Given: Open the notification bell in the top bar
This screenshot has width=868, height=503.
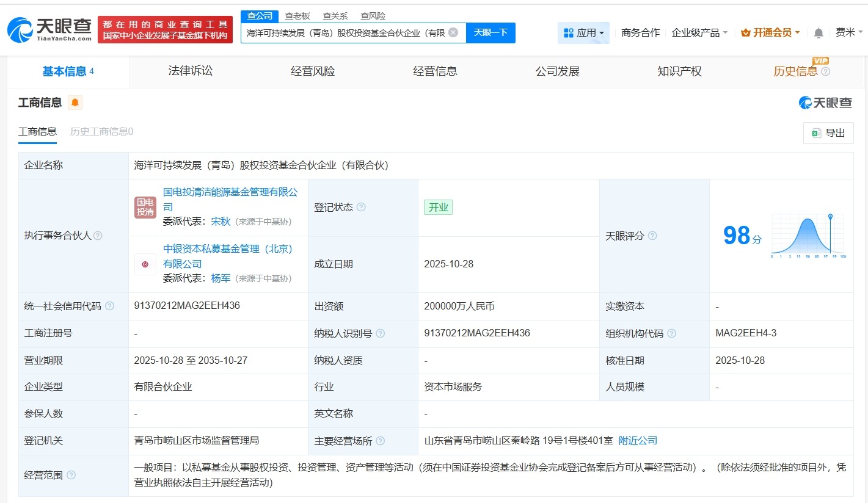Looking at the screenshot, I should tap(817, 32).
